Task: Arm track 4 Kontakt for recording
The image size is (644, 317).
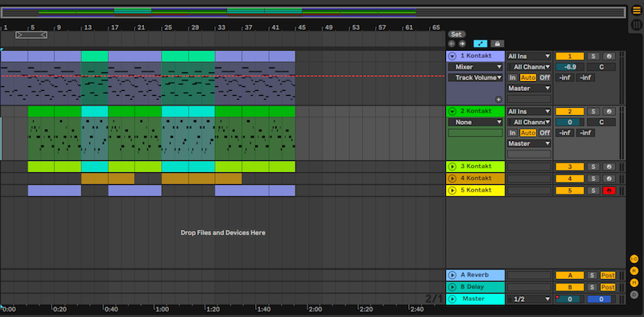Action: [609, 179]
